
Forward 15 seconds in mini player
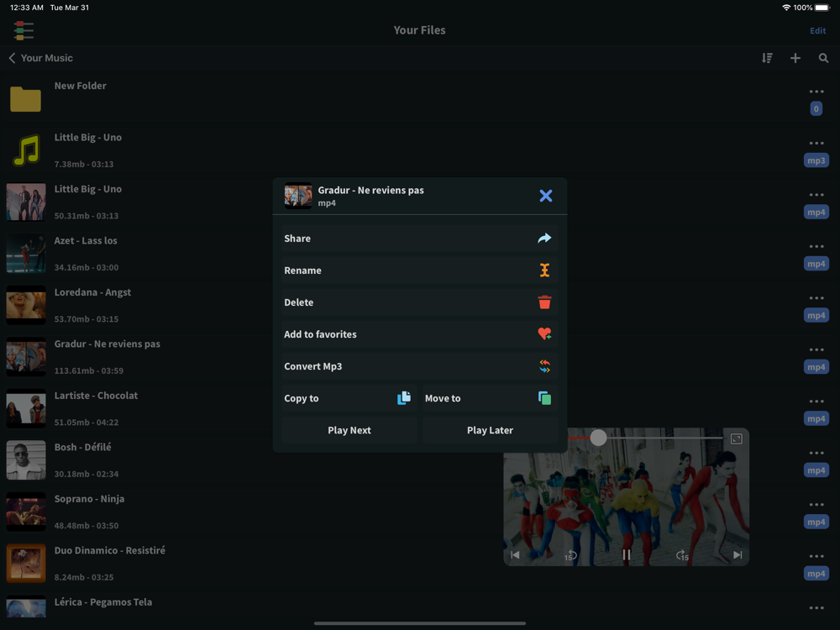(681, 555)
